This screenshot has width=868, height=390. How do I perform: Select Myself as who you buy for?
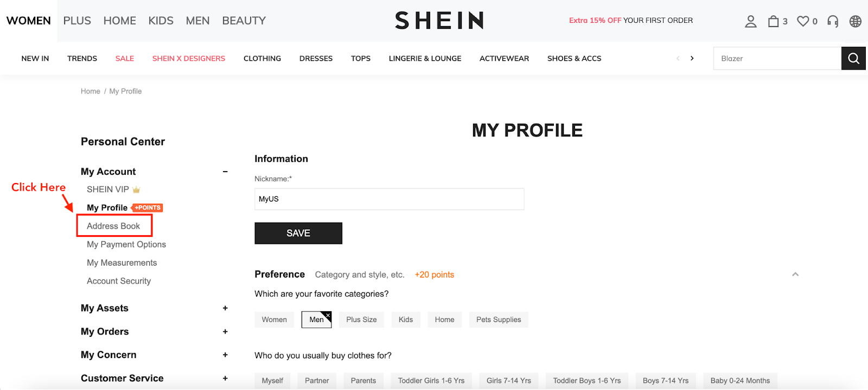coord(272,380)
